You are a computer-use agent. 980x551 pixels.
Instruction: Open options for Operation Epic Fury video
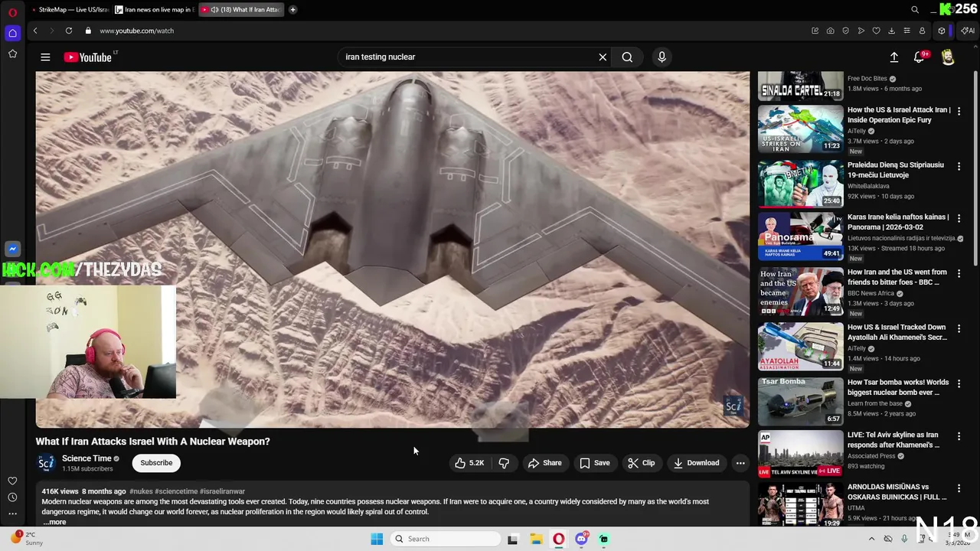pyautogui.click(x=959, y=111)
